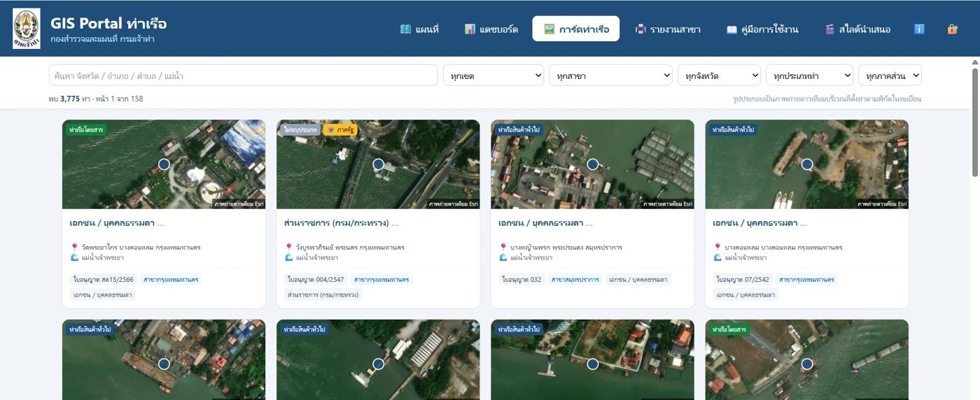Click the lock icon in header
The image size is (980, 400).
coord(952,29)
